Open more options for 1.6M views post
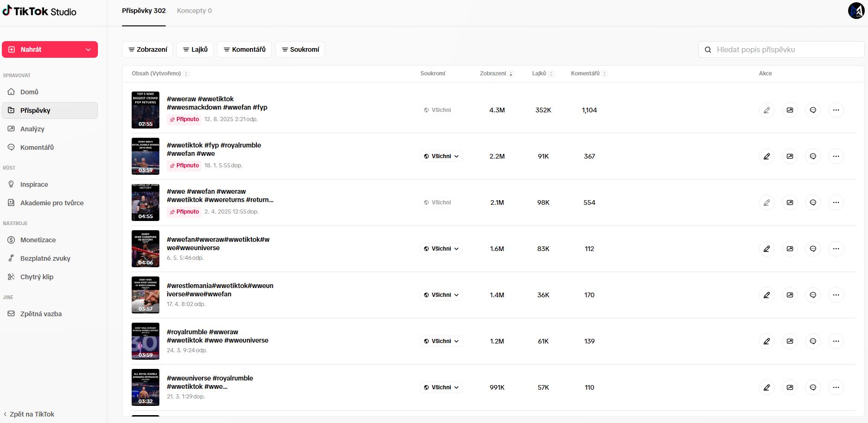 pyautogui.click(x=836, y=249)
